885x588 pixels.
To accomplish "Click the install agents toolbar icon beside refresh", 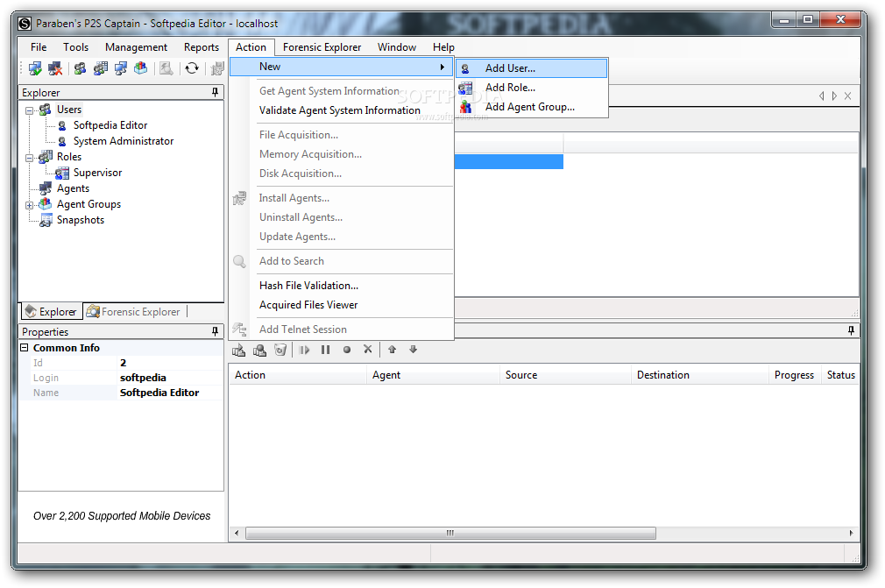I will click(x=217, y=69).
